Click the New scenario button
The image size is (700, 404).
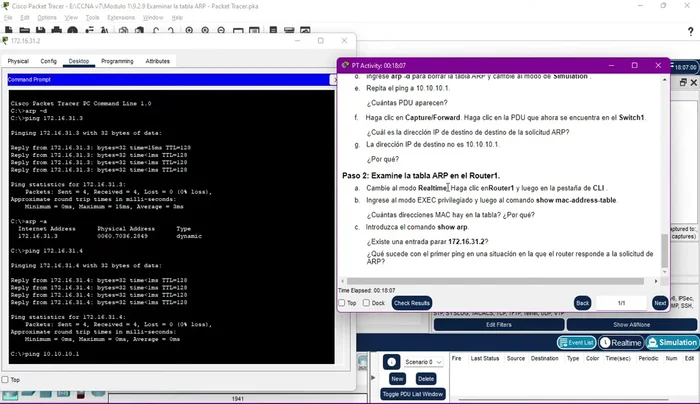[397, 379]
